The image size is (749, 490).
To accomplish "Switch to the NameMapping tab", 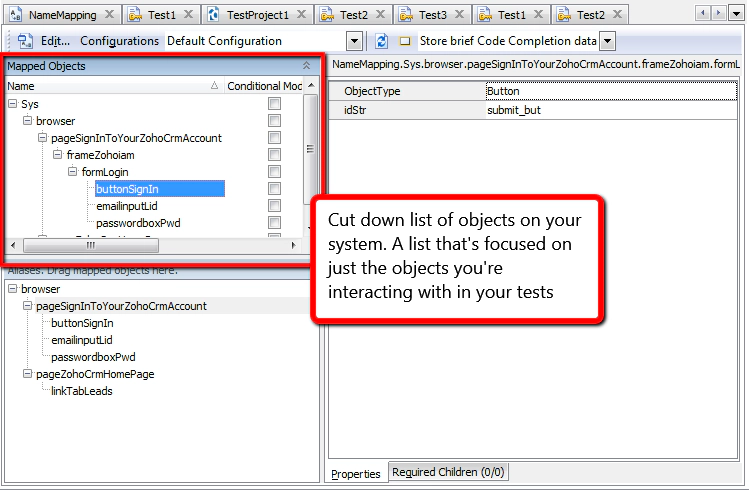I will (x=63, y=15).
